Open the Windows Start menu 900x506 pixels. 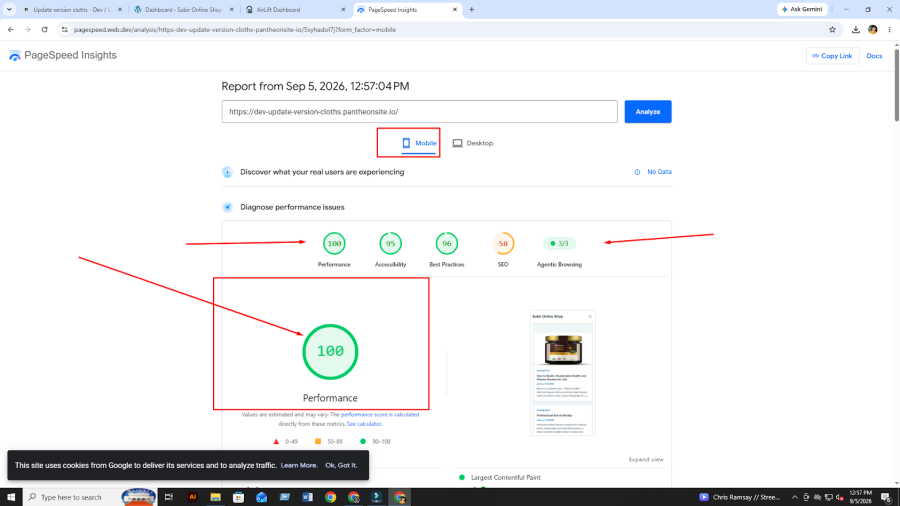pos(11,497)
